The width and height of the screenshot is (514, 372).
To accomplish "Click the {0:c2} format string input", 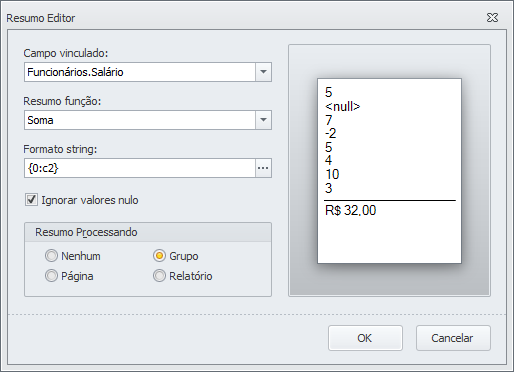I will tap(140, 168).
